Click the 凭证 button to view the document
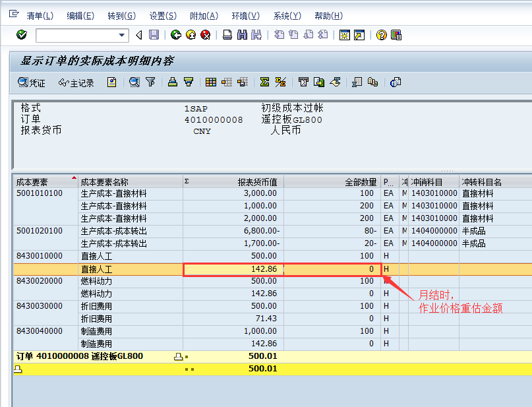Image resolution: width=532 pixels, height=407 pixels. [31, 82]
